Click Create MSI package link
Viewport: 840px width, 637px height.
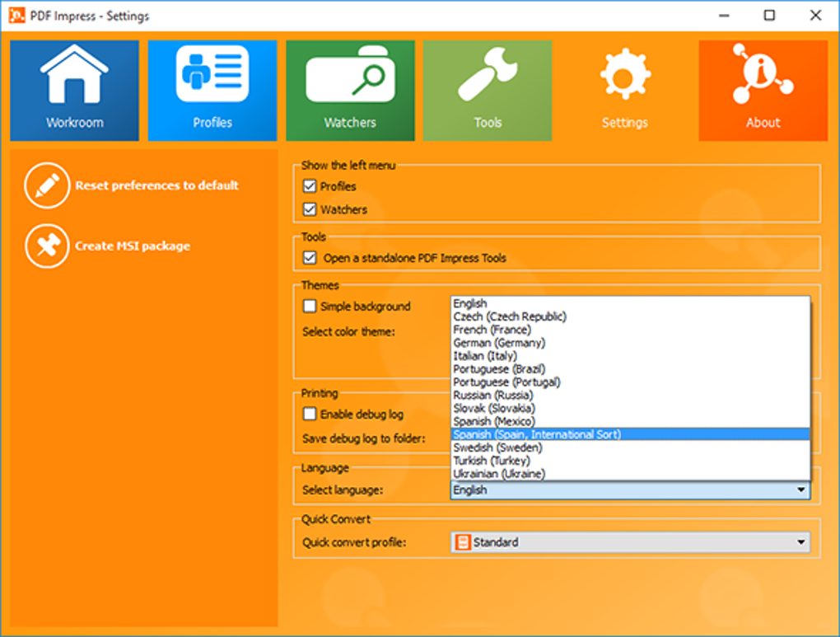(133, 246)
